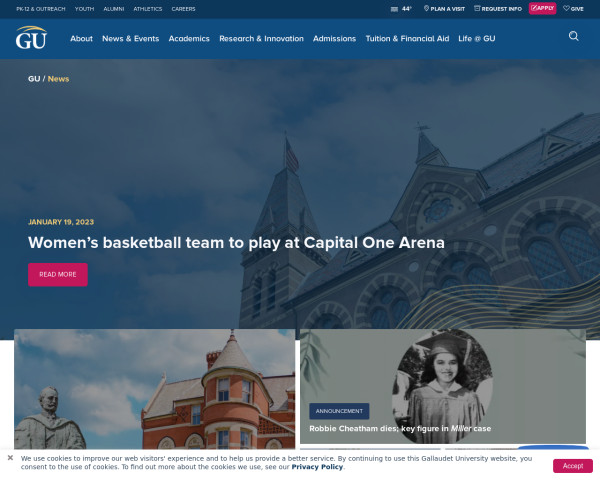Open Careers top link
600x480 pixels.
click(183, 9)
